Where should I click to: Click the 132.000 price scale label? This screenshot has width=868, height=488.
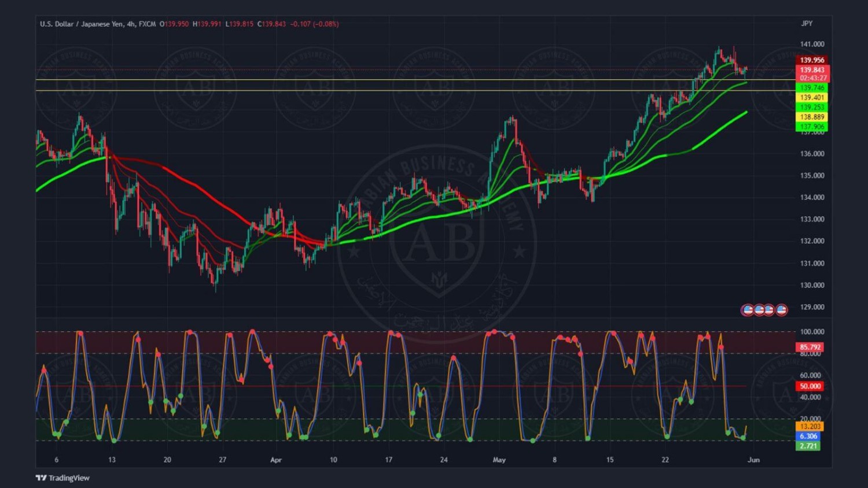point(812,241)
